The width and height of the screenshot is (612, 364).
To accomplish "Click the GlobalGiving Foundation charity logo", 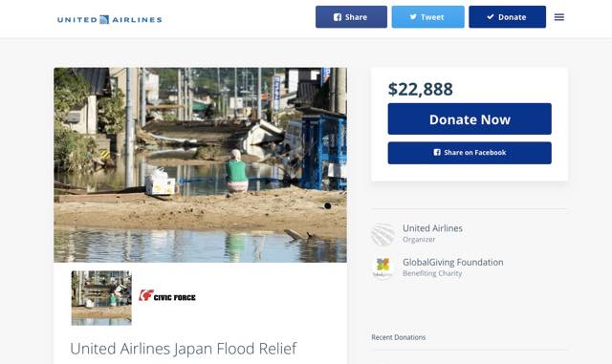I will [x=382, y=268].
